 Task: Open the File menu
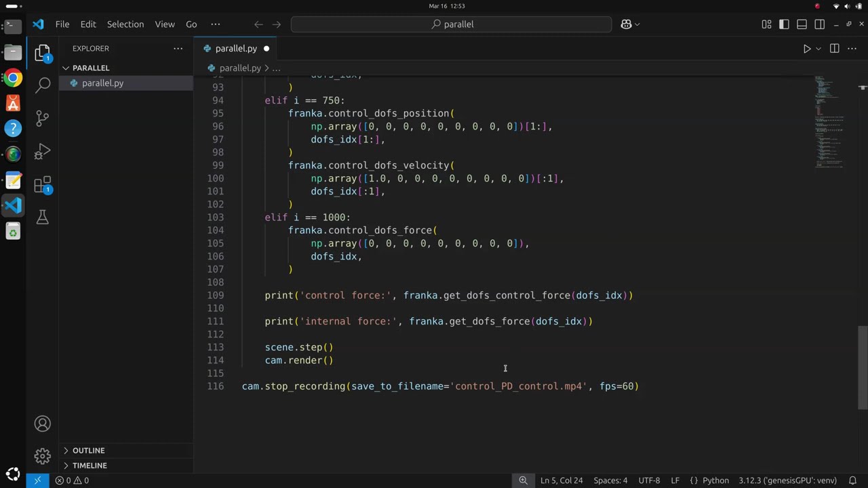(62, 24)
